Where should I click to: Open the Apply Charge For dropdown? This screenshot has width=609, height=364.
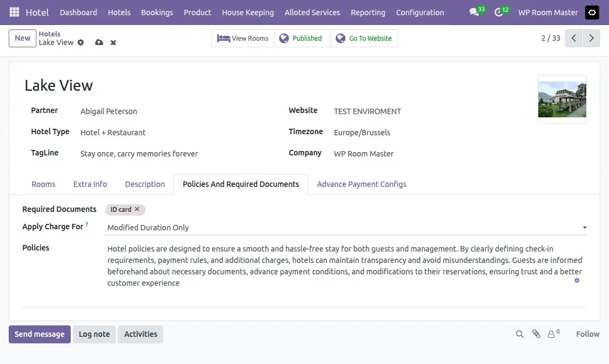(584, 227)
